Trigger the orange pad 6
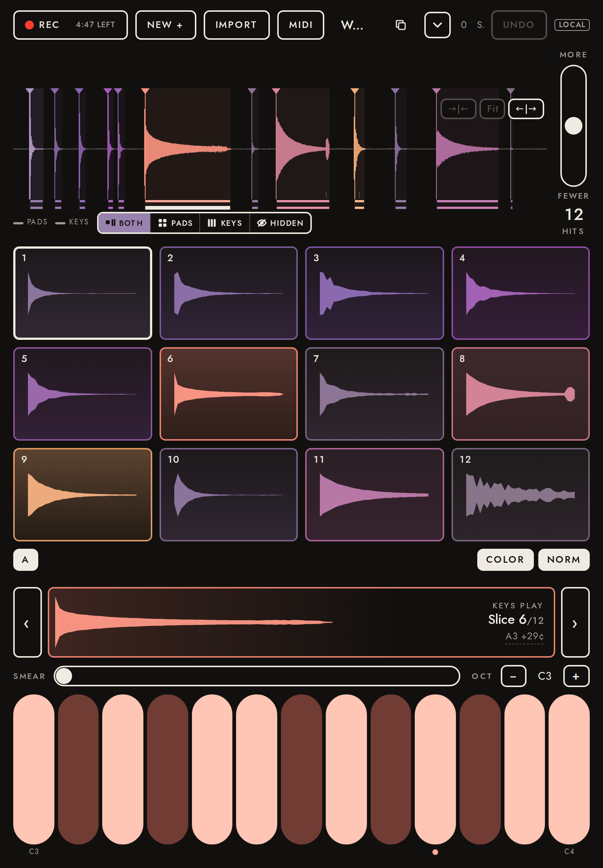This screenshot has height=868, width=603. point(229,394)
